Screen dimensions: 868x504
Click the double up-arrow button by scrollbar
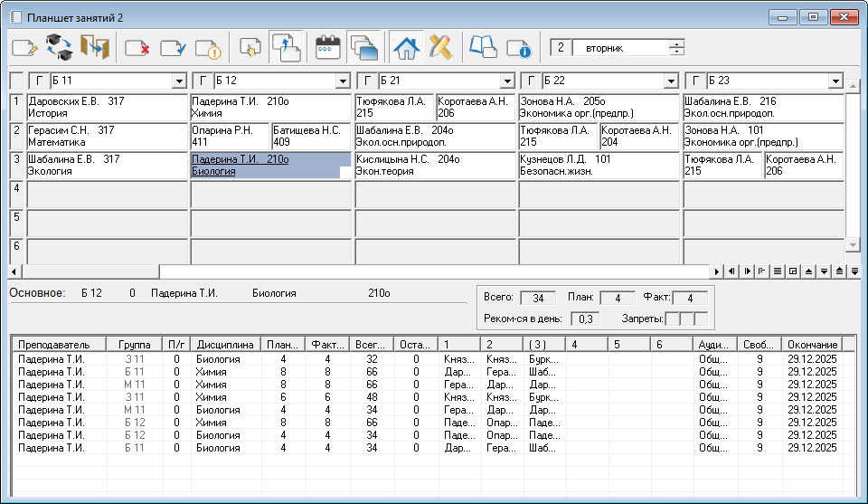(839, 271)
